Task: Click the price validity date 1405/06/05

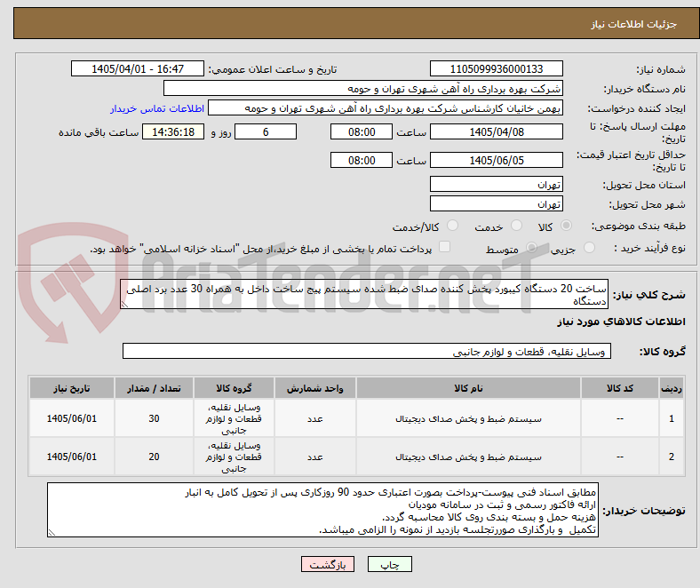Action: click(497, 160)
